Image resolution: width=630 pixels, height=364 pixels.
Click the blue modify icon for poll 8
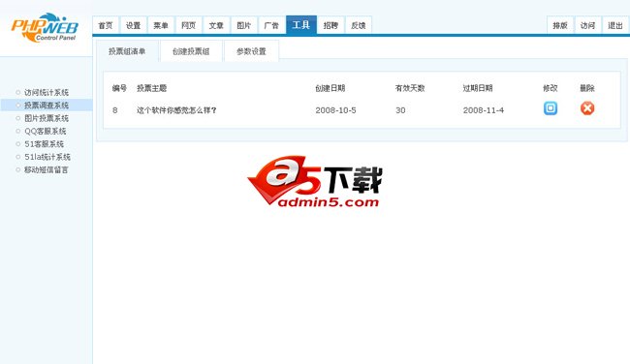tap(551, 108)
